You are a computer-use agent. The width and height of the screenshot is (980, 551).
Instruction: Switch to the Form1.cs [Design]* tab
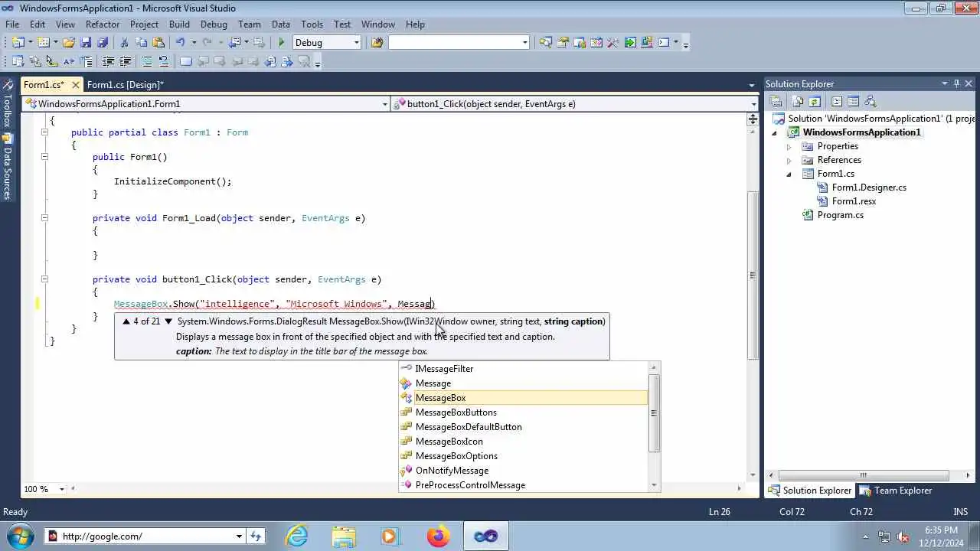126,84
